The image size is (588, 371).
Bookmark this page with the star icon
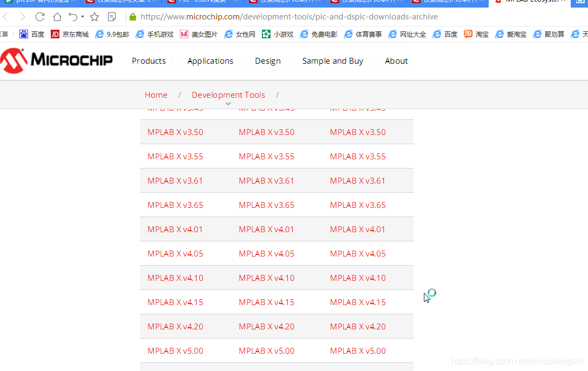coord(94,17)
